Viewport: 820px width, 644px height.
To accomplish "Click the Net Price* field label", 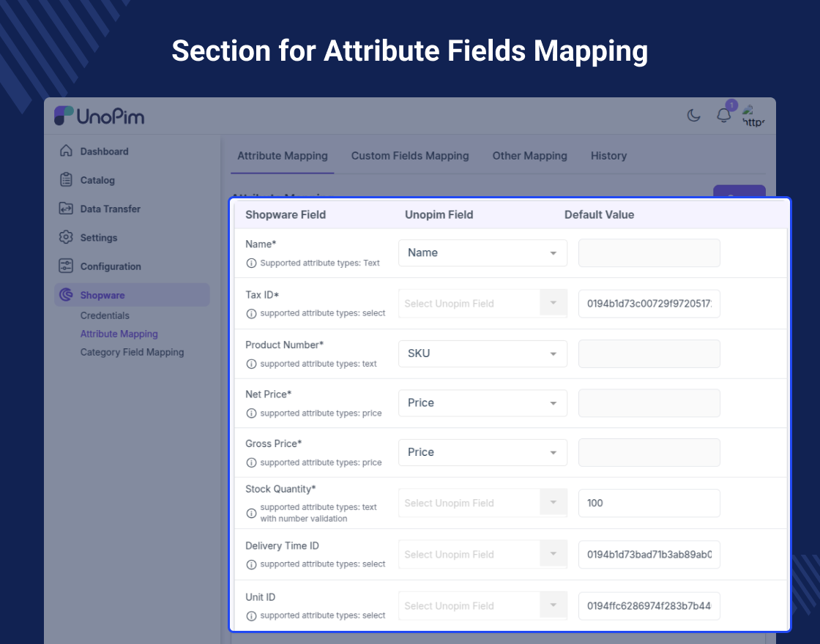I will (x=268, y=394).
